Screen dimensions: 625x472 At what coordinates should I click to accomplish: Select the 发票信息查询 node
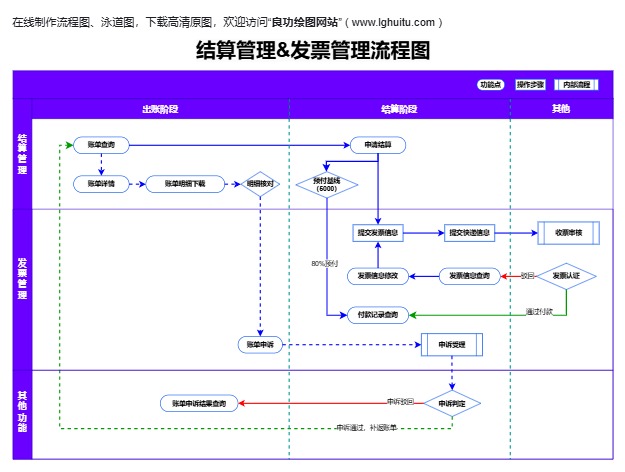point(469,276)
